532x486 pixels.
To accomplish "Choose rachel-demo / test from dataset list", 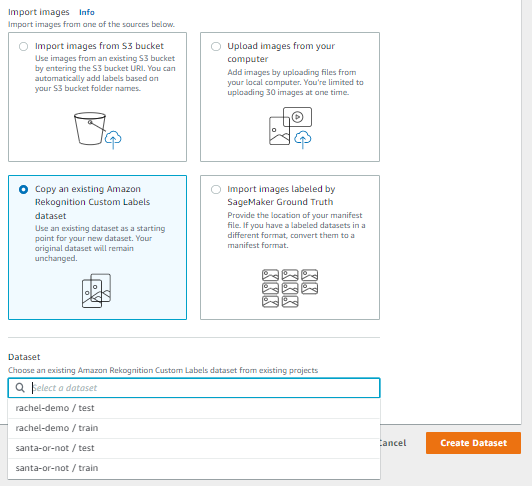I will coord(194,408).
